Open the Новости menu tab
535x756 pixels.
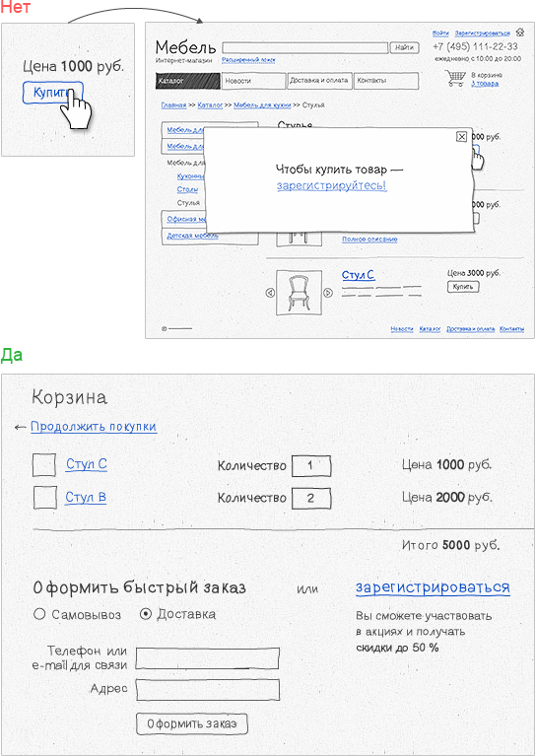coord(254,81)
